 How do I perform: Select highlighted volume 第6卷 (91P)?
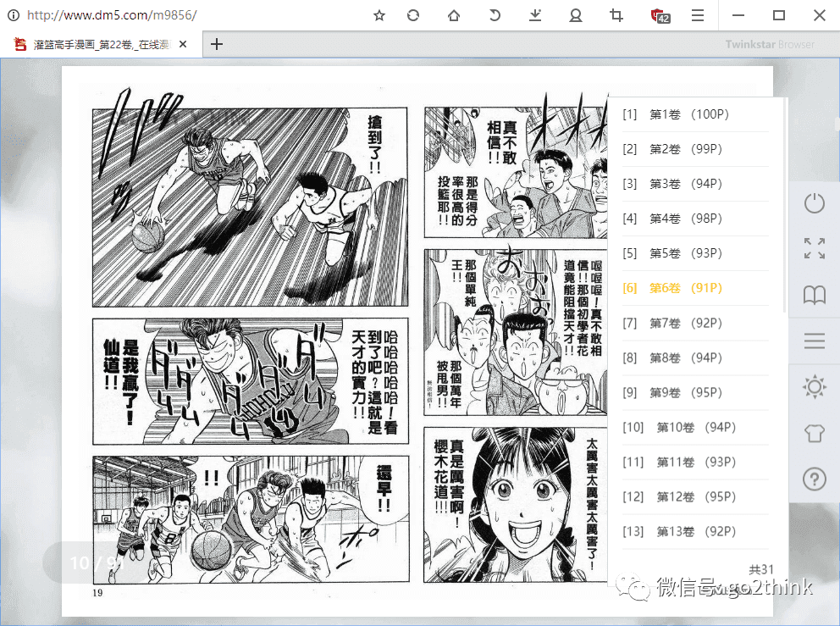[695, 288]
